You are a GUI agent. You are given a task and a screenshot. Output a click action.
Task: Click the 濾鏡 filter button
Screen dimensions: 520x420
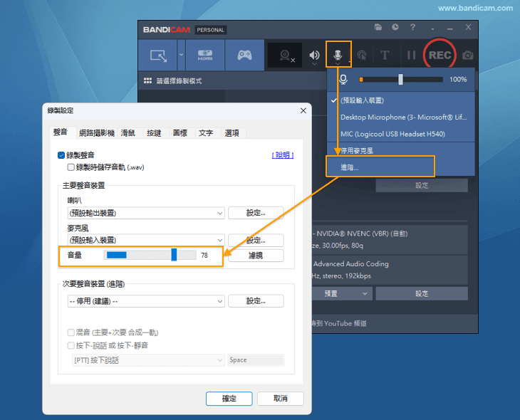tap(256, 256)
